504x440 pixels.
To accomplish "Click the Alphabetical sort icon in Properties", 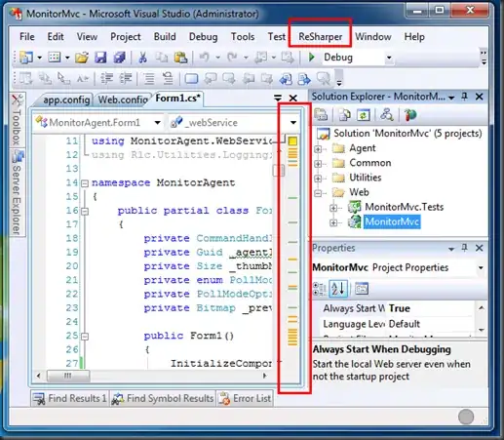I will coord(338,289).
